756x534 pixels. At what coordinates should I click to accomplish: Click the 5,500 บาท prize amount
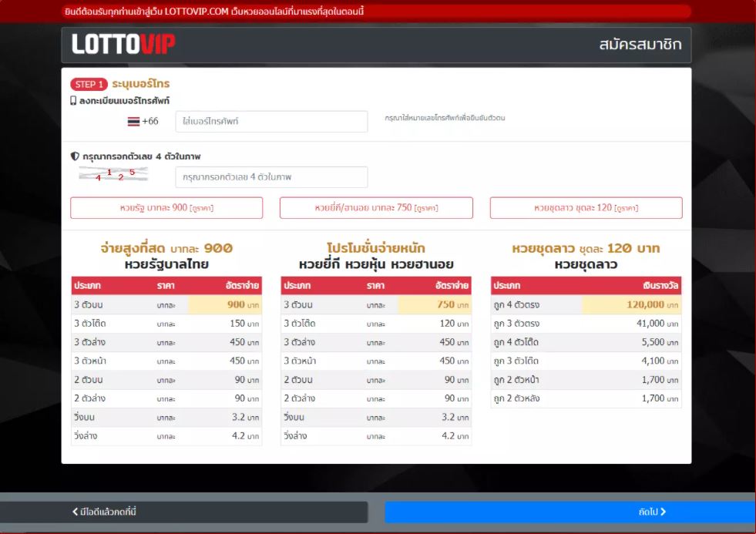(660, 342)
